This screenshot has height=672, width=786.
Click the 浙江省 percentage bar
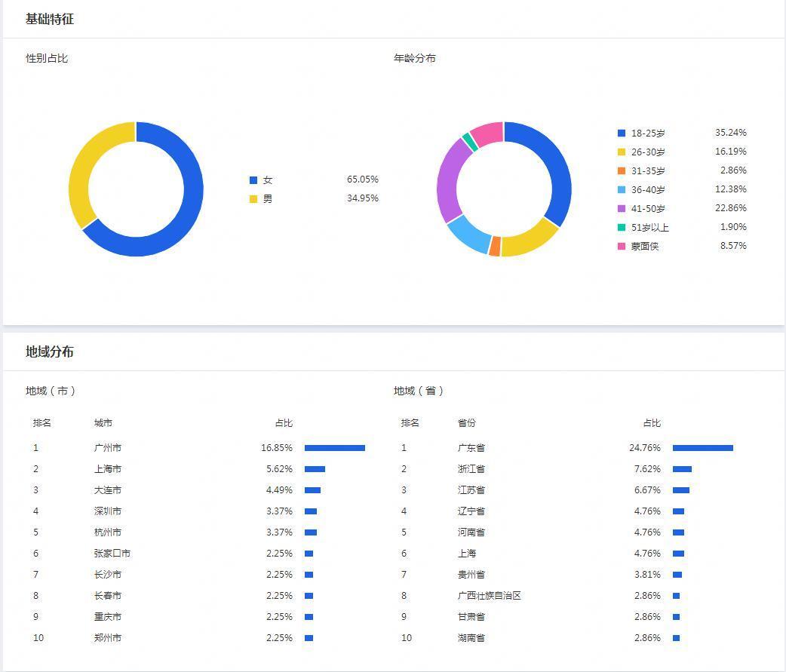[682, 469]
